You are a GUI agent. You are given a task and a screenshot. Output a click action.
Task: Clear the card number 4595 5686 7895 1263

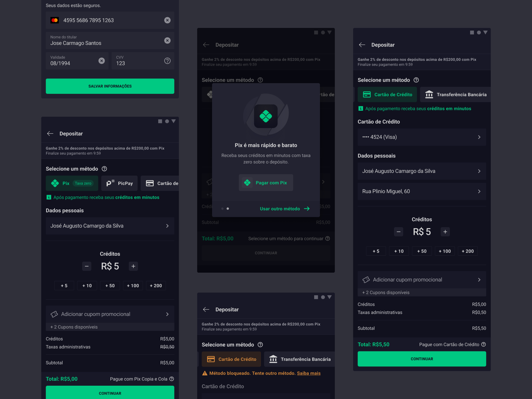tap(168, 20)
